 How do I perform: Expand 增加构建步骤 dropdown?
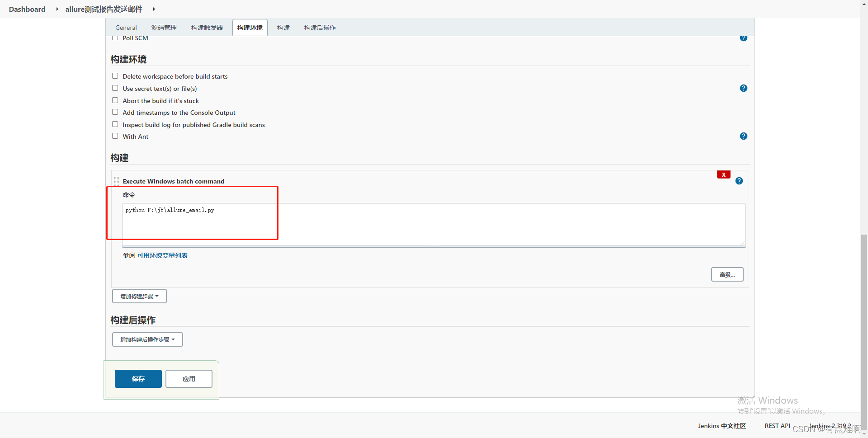[x=139, y=296]
